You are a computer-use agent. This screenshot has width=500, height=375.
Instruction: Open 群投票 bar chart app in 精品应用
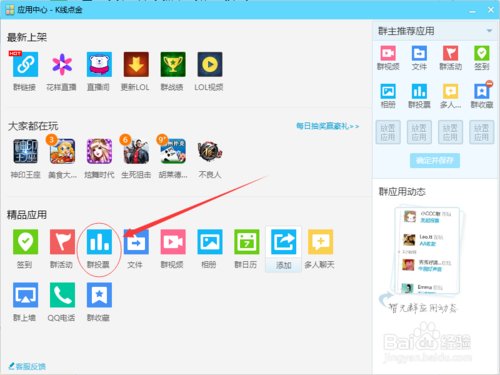[99, 242]
